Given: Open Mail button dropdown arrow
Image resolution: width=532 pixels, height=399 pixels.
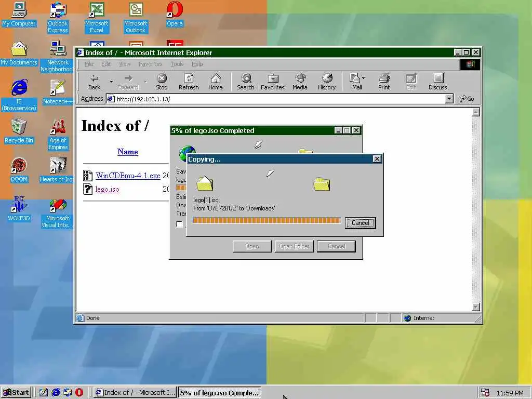Looking at the screenshot, I should click(363, 78).
